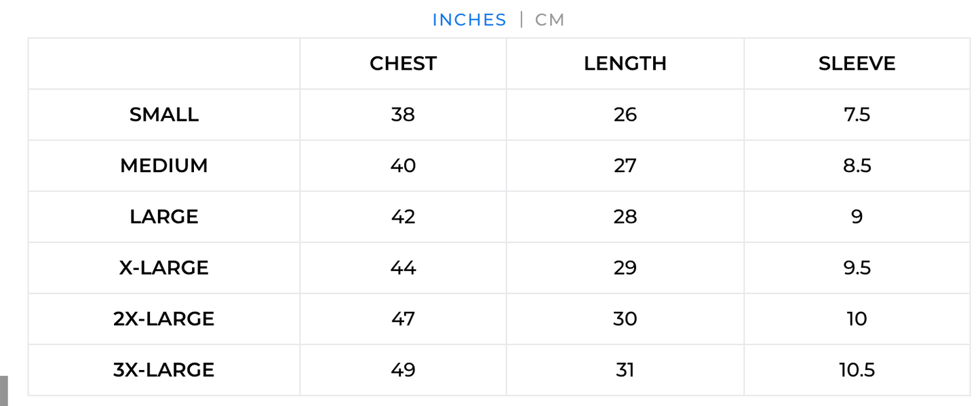Click the 2X-Large length value 30
Screen dimensions: 980x406
[x=625, y=319]
